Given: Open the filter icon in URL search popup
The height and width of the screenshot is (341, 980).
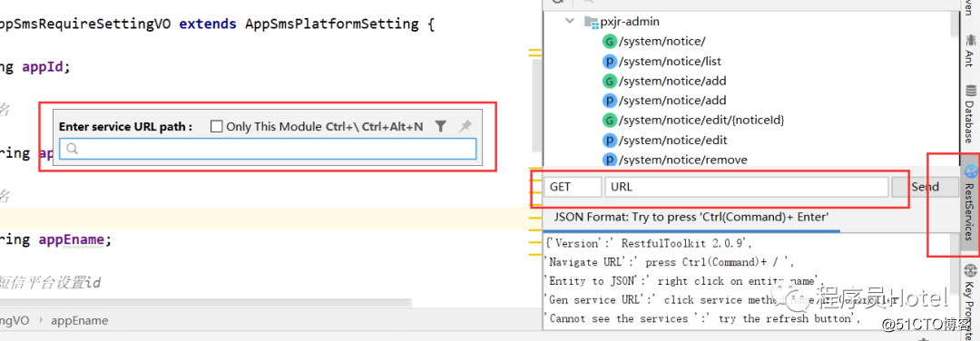Looking at the screenshot, I should 441,126.
